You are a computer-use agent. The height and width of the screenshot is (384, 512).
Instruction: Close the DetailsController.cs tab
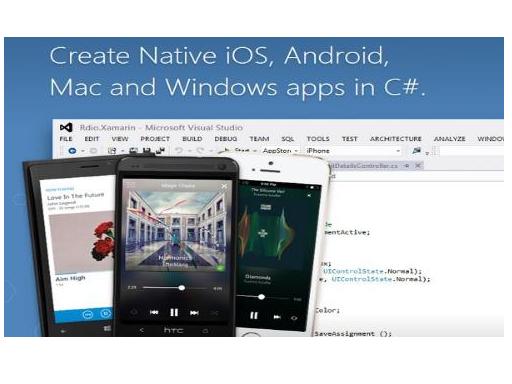click(418, 165)
